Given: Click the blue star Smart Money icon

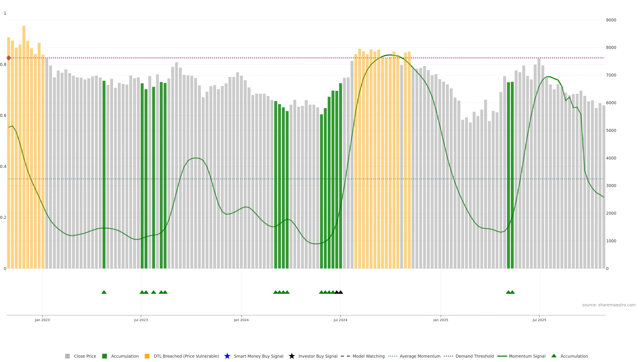Looking at the screenshot, I should pos(227,356).
